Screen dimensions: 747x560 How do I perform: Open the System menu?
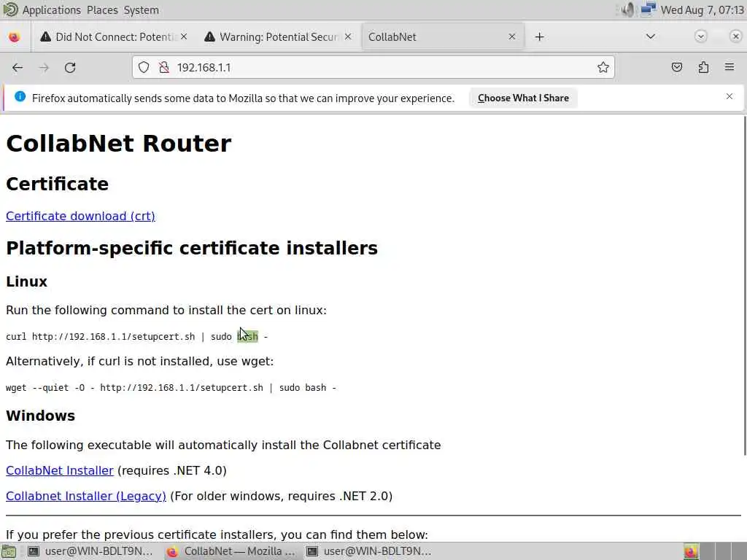(x=141, y=10)
